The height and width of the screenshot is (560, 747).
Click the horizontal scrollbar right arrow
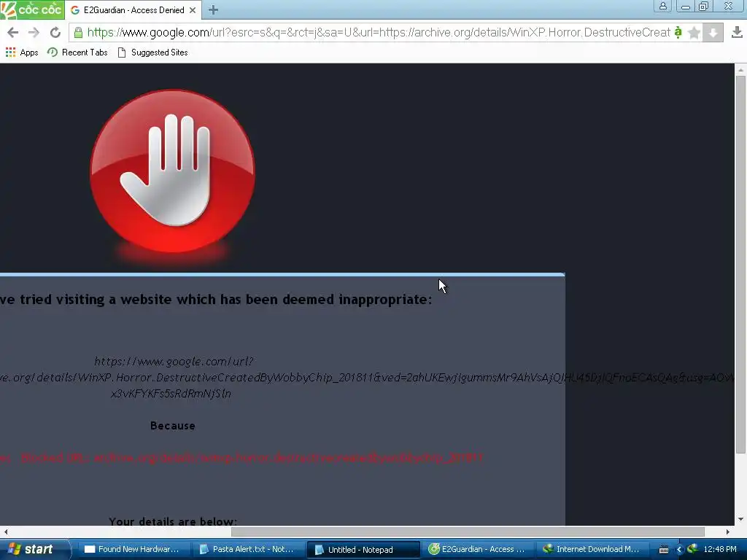pos(728,532)
